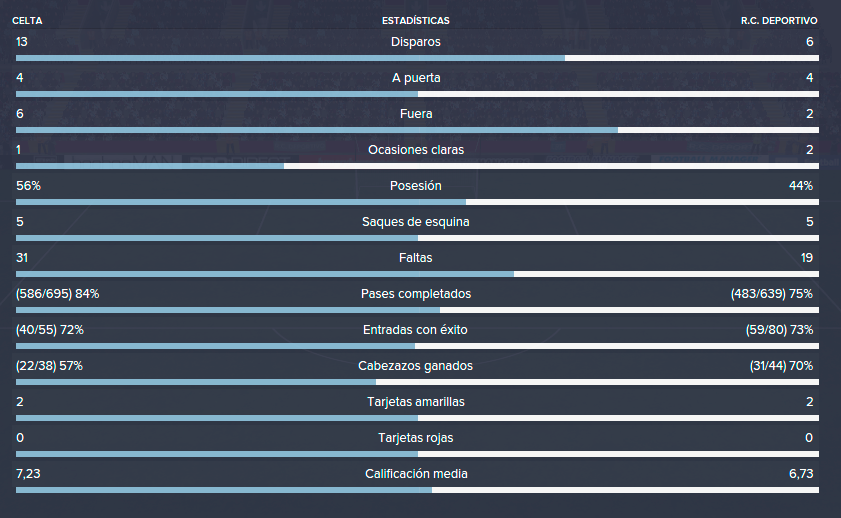Click the Fuera comparison bar

(417, 130)
